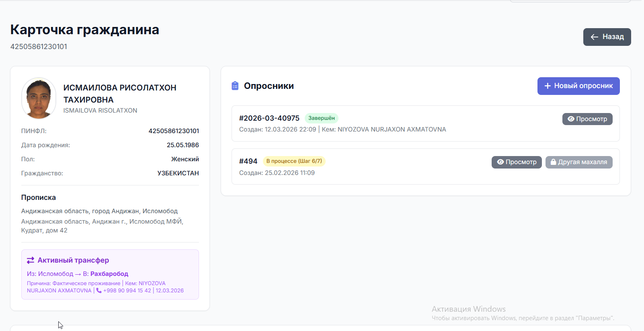Click the plus icon for new questionnaire
This screenshot has width=644, height=331.
click(x=547, y=86)
